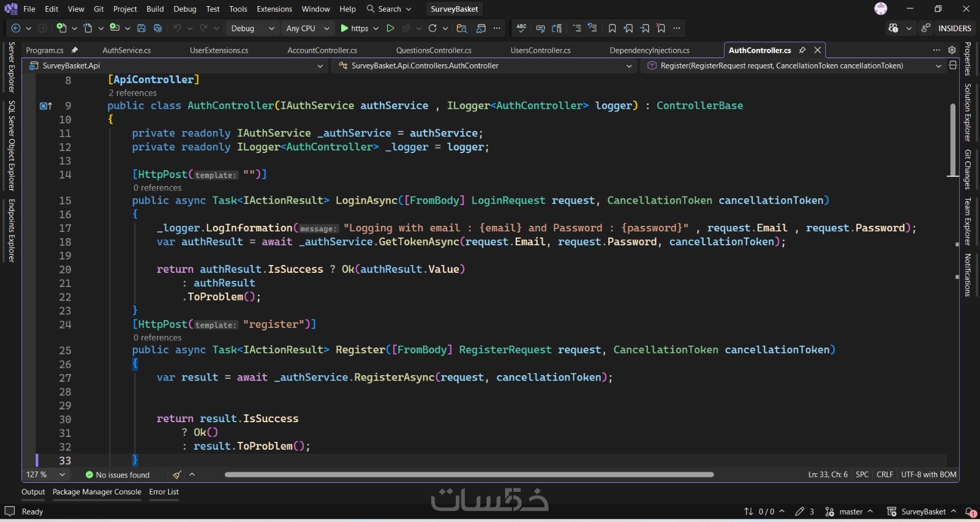The width and height of the screenshot is (980, 522).
Task: Click the GitHub Copilot icon
Action: (x=894, y=28)
